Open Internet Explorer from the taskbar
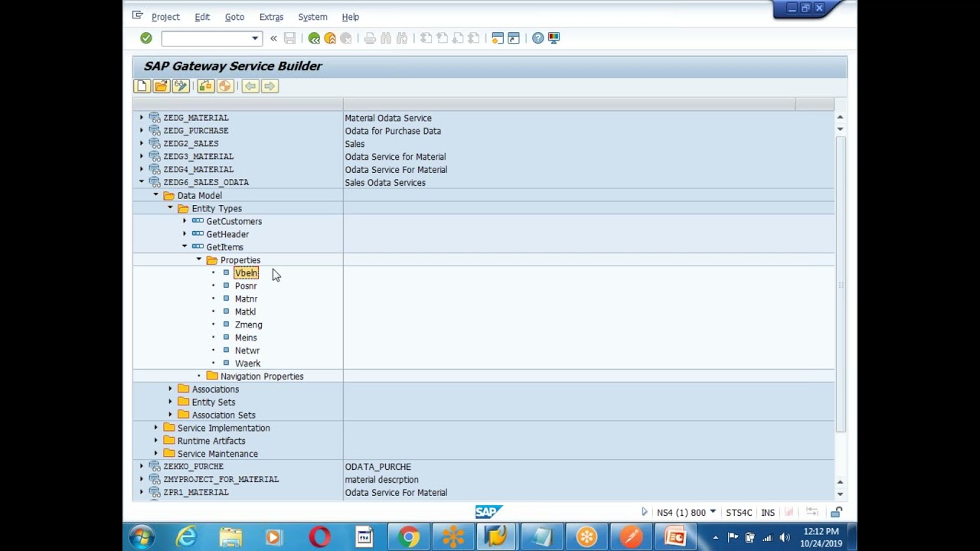This screenshot has height=551, width=980. [186, 537]
